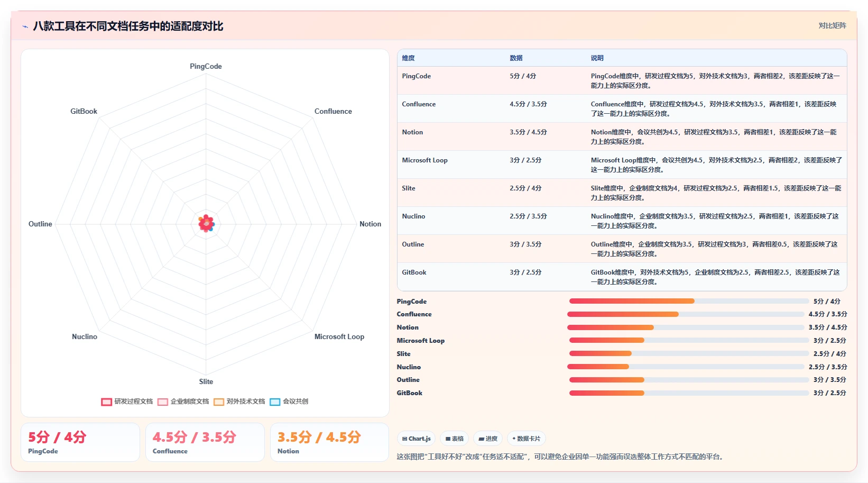Screen dimensions: 868x483
Task: Open the Confluence 4.5分 / 3.5分 data card
Action: click(205, 442)
